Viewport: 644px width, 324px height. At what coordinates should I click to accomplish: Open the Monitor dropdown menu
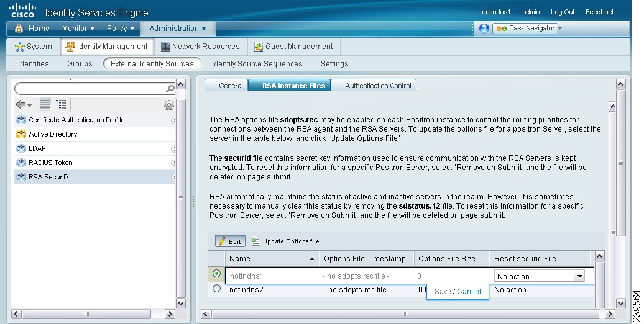pyautogui.click(x=78, y=29)
